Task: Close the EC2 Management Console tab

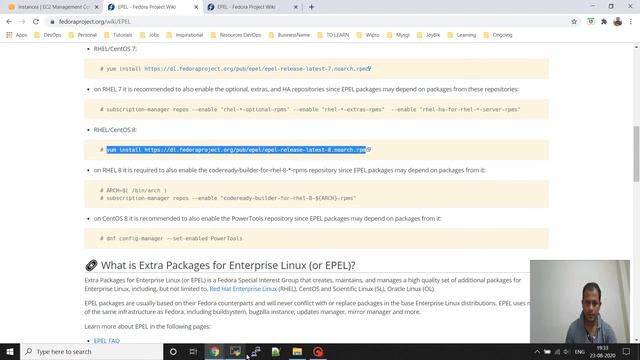Action: (96, 7)
